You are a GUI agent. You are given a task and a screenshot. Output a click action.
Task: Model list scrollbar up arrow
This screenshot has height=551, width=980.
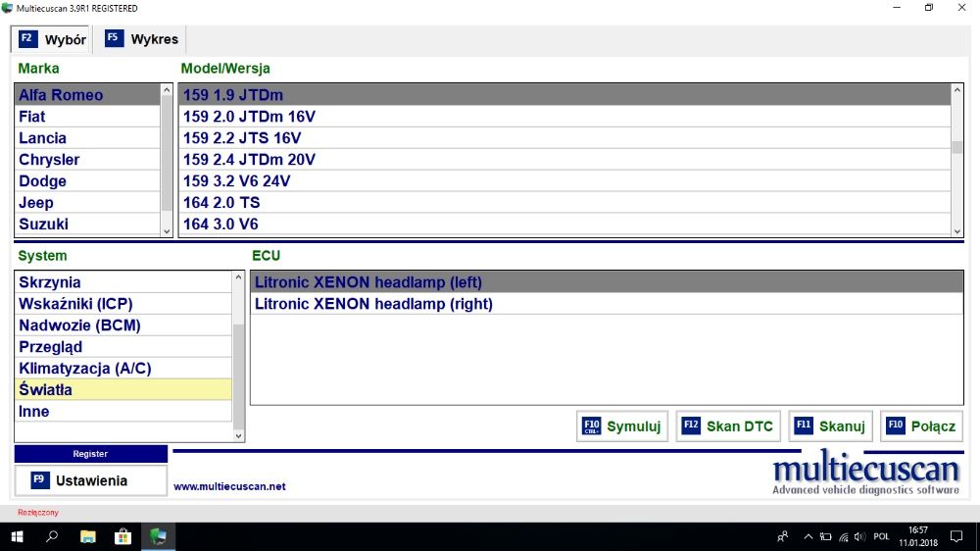(x=956, y=90)
